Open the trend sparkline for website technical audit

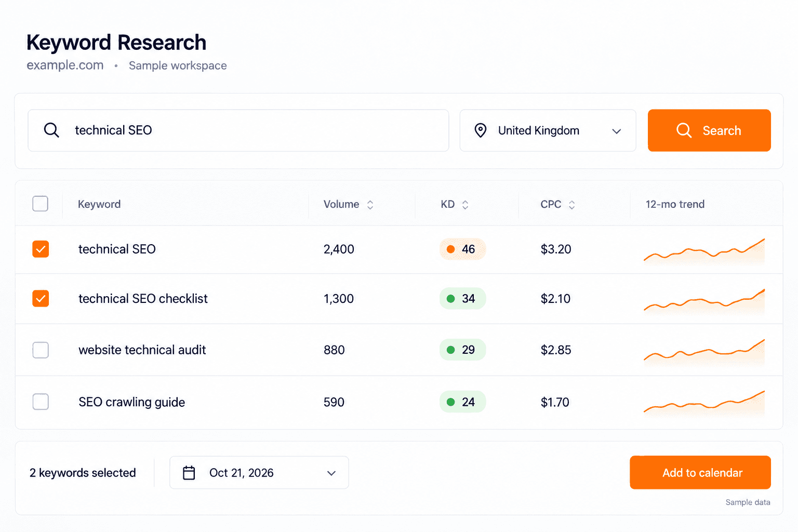click(704, 352)
